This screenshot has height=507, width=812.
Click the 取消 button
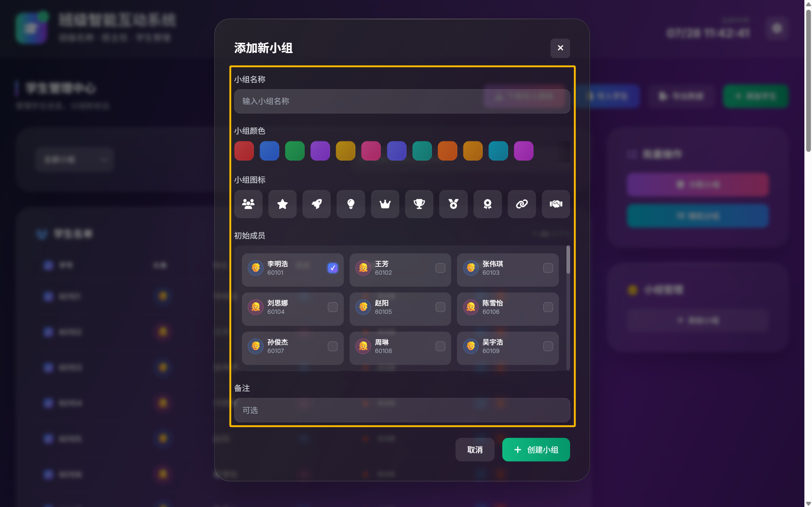pos(475,449)
